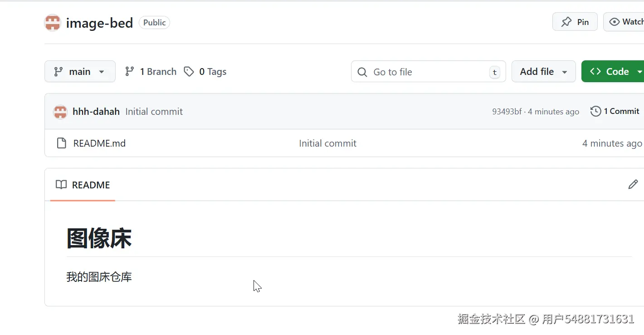
Task: Pin the image-bed repository
Action: (x=575, y=22)
